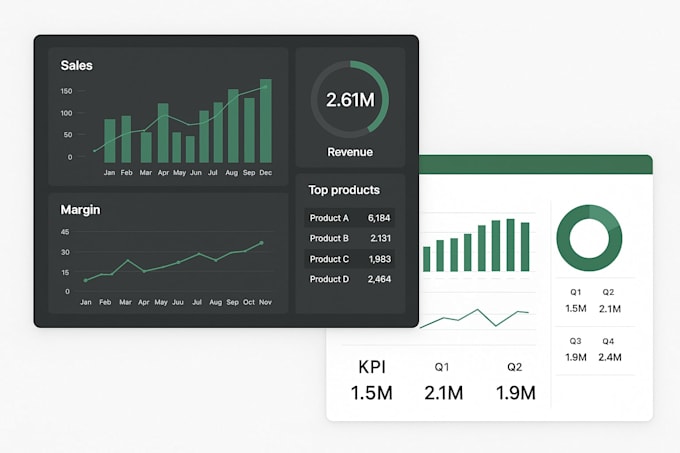Image resolution: width=680 pixels, height=453 pixels.
Task: Click the 1.5M value under KPI
Action: (371, 393)
